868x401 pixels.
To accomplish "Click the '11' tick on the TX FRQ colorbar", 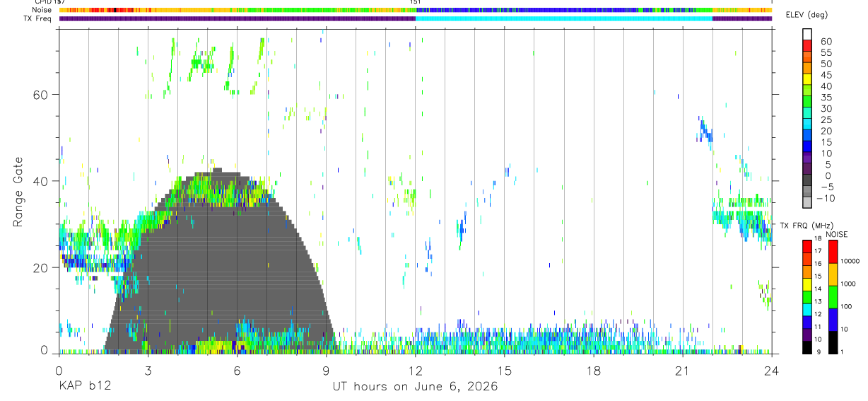I will [x=819, y=327].
